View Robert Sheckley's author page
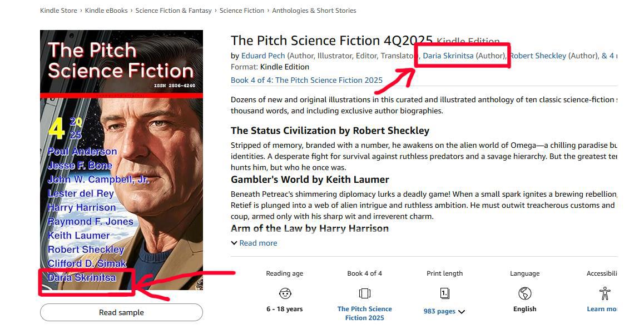This screenshot has height=329, width=644. coord(538,56)
